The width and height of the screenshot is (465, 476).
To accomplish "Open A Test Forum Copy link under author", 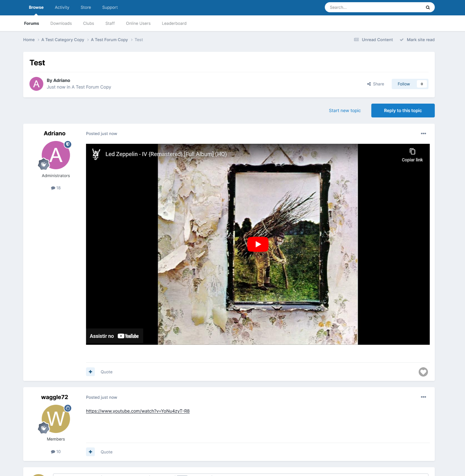I will [91, 87].
